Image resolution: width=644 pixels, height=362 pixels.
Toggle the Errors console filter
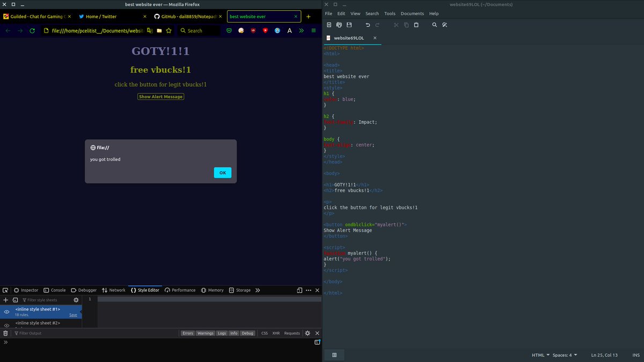(x=188, y=333)
